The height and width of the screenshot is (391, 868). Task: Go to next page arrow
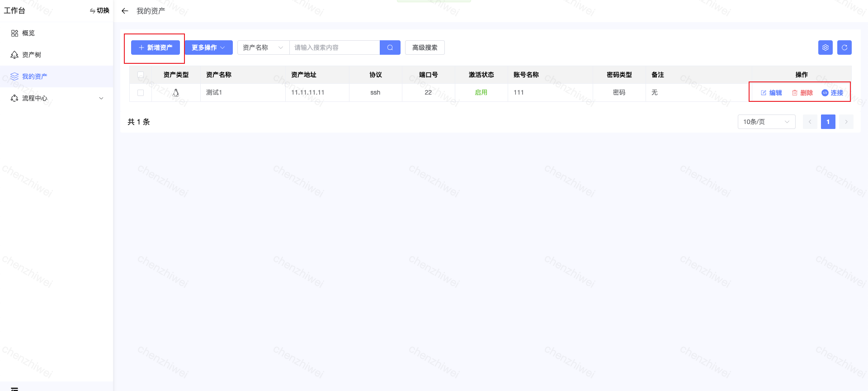pos(846,122)
